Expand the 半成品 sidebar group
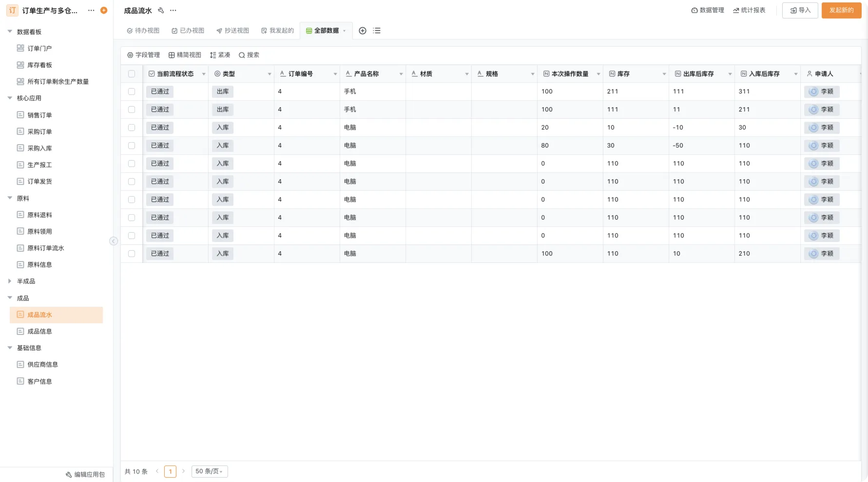This screenshot has width=868, height=482. pyautogui.click(x=10, y=281)
